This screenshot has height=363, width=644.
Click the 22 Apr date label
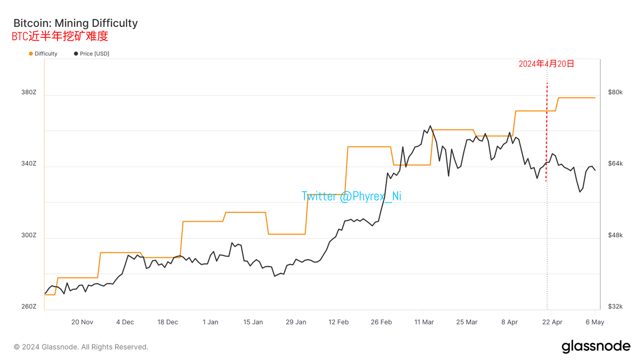(552, 322)
